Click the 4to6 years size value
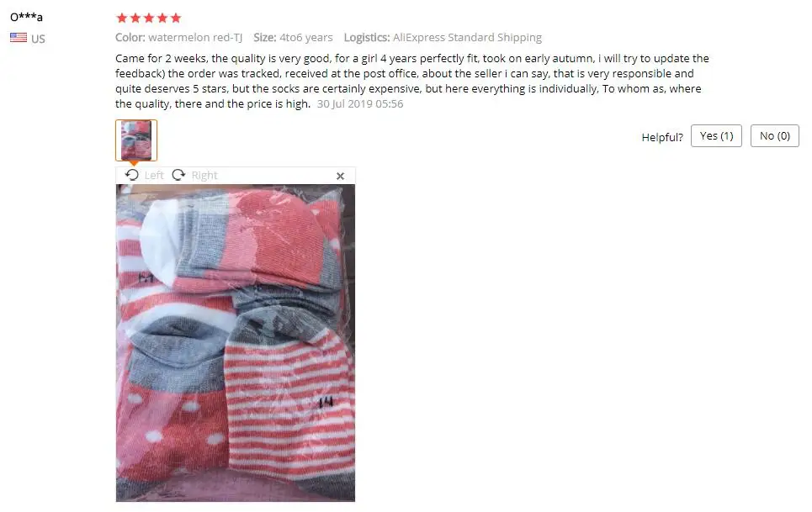Image resolution: width=812 pixels, height=512 pixels. click(306, 37)
